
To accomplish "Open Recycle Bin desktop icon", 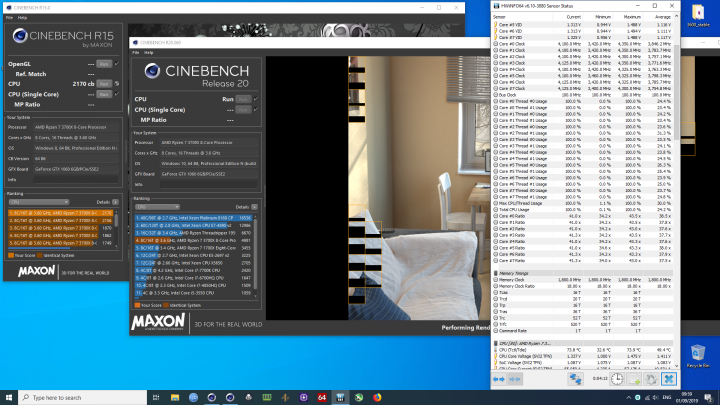I will click(698, 356).
